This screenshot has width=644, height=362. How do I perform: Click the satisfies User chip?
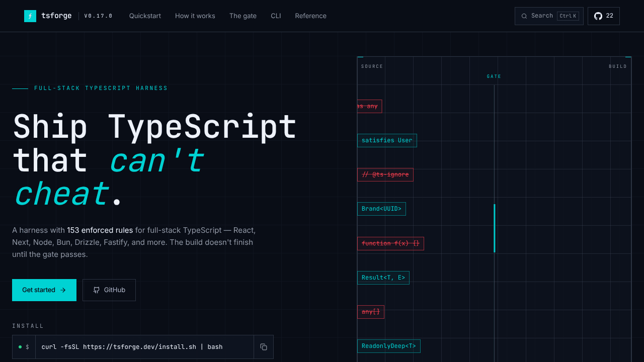coord(387,140)
